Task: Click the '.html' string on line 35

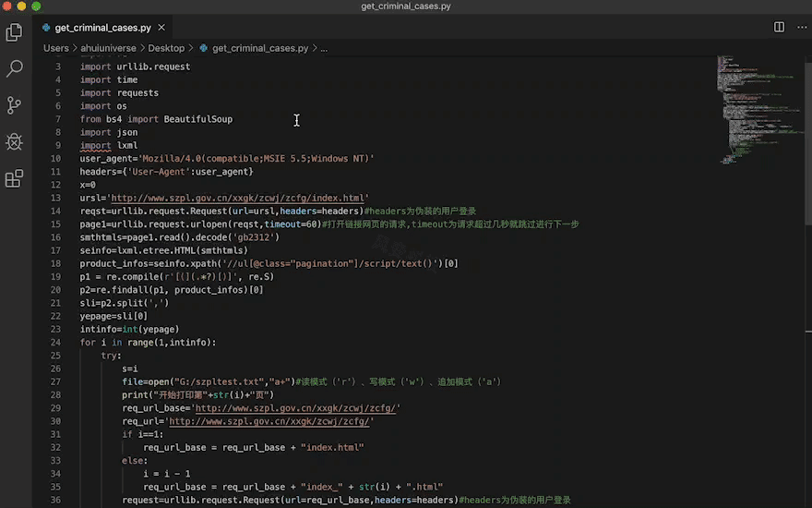Action: [x=424, y=488]
